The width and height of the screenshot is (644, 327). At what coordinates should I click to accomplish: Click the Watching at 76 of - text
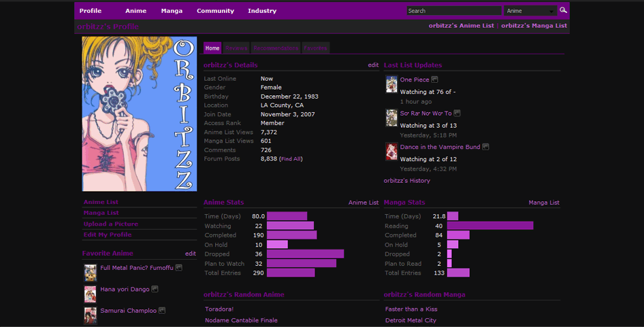[x=428, y=92]
